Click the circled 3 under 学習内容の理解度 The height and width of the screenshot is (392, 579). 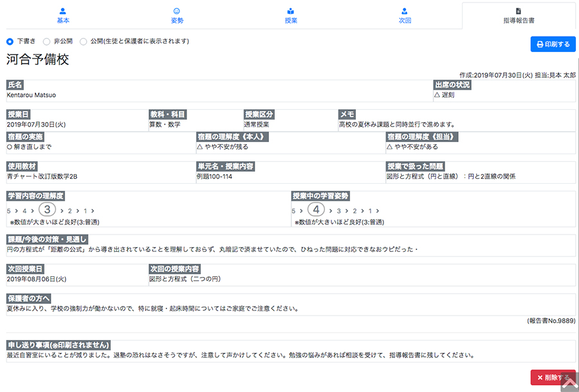tap(47, 209)
